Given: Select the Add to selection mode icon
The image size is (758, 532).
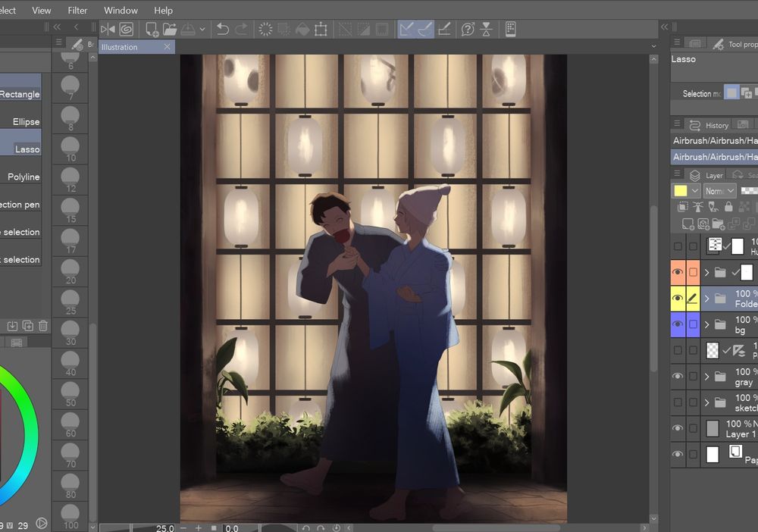Looking at the screenshot, I should [x=747, y=92].
